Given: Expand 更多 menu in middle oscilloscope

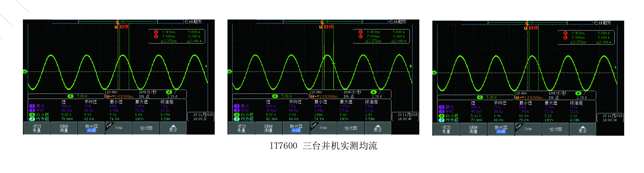Looking at the screenshot, I should 378,128.
